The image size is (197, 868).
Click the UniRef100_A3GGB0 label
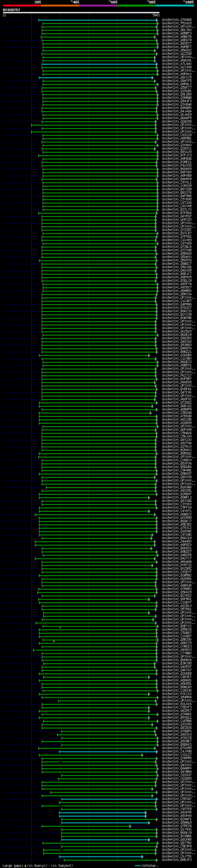(x=176, y=355)
